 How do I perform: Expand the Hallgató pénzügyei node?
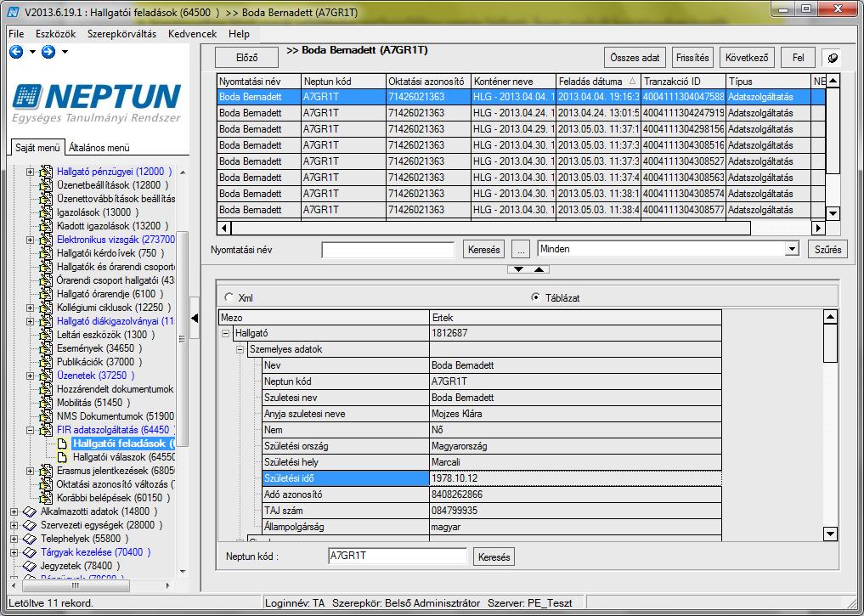coord(31,172)
